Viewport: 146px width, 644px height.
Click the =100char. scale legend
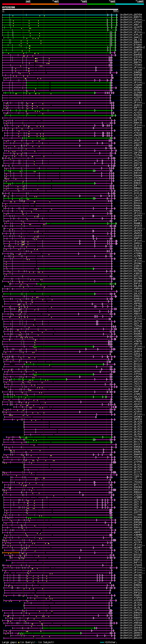point(108,642)
